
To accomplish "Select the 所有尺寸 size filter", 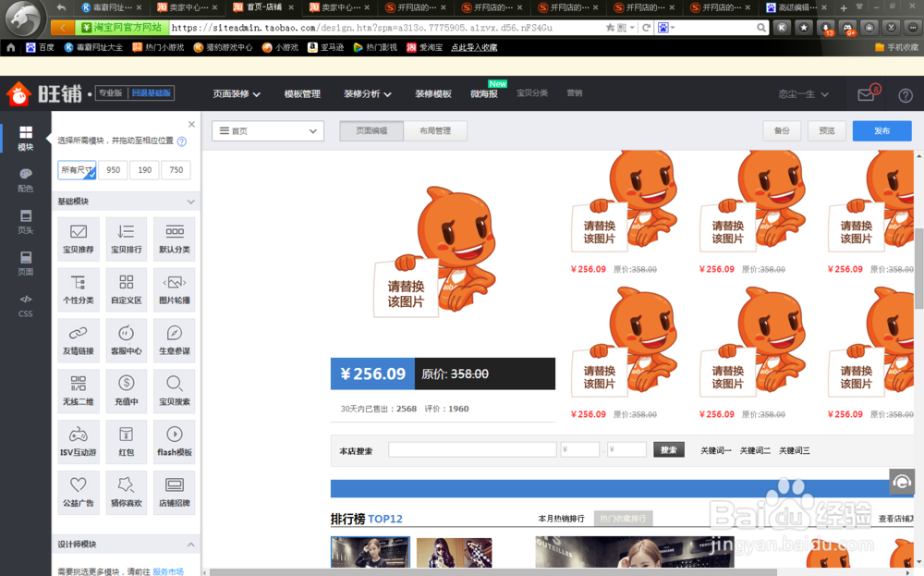I will click(x=77, y=170).
